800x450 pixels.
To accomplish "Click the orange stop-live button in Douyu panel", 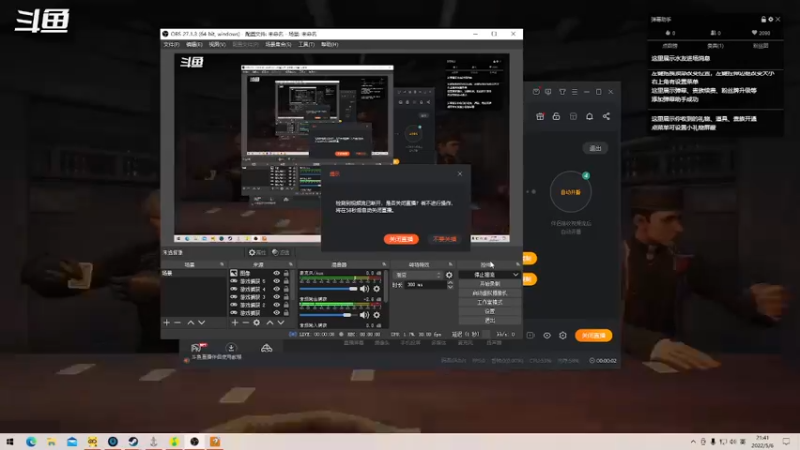I will 593,335.
